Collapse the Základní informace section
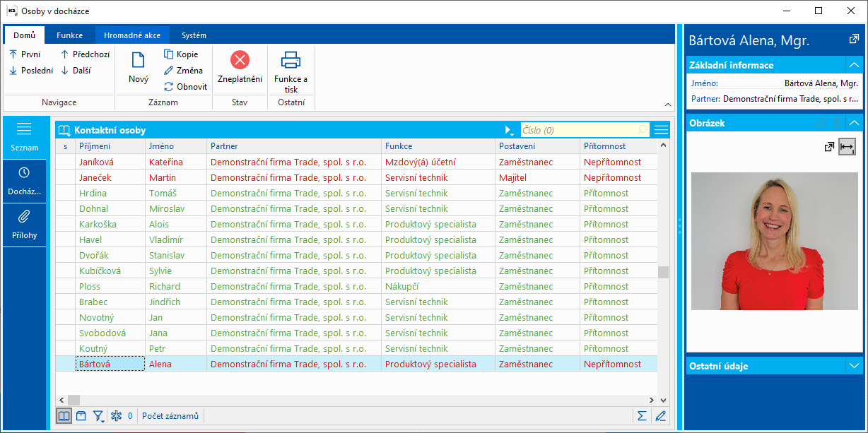This screenshot has height=433, width=868. click(x=854, y=65)
